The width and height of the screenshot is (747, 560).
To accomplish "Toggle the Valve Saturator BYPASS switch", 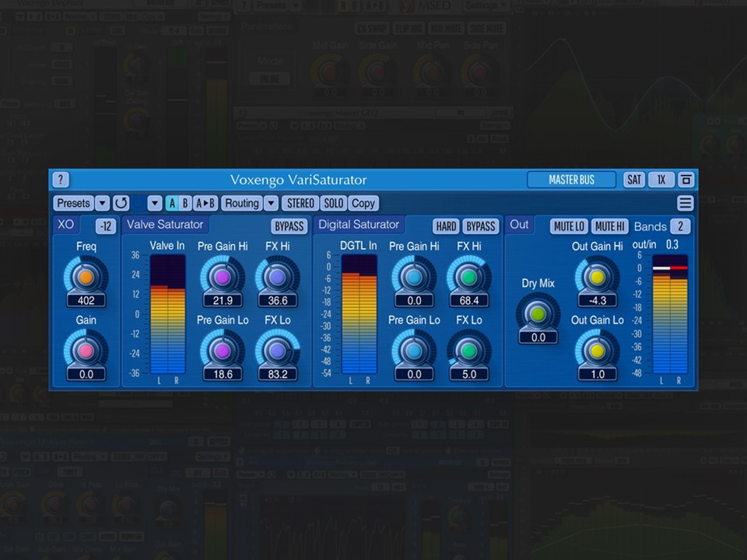I will click(x=289, y=226).
